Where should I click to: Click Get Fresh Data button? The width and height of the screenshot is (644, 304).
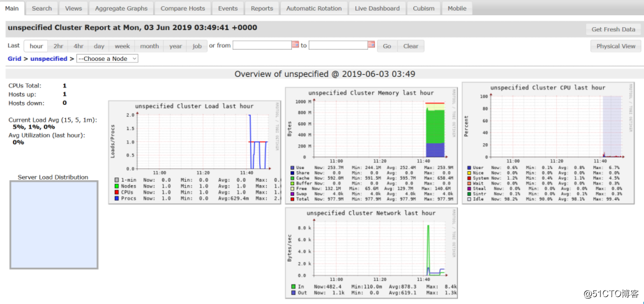pos(613,29)
